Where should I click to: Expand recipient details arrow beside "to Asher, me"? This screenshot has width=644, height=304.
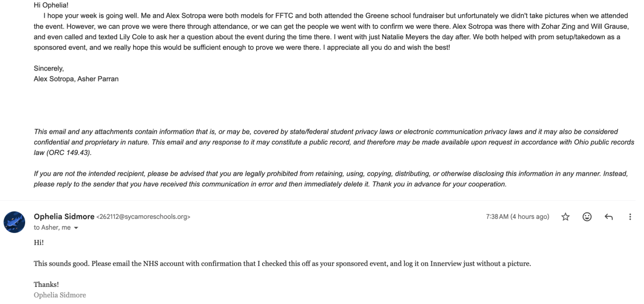[75, 228]
